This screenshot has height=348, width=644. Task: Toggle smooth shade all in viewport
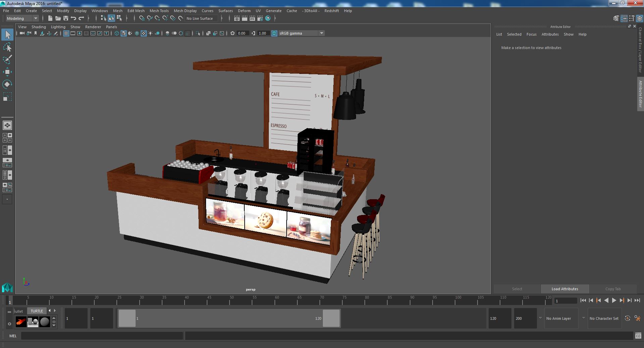[x=123, y=33]
